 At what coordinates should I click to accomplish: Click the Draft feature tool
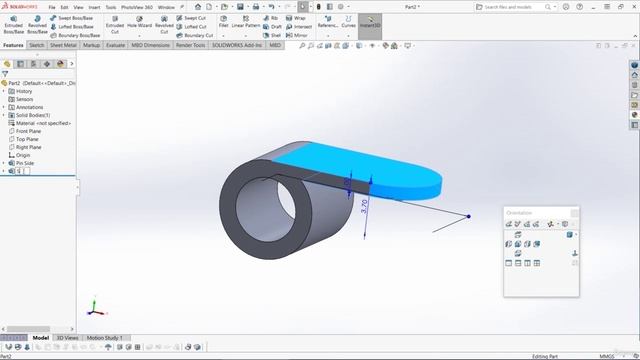(272, 27)
